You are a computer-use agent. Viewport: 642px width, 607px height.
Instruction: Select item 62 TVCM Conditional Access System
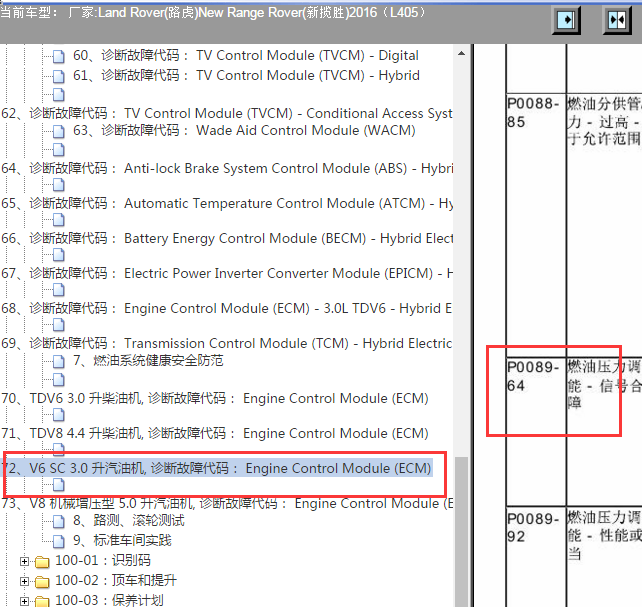point(227,113)
